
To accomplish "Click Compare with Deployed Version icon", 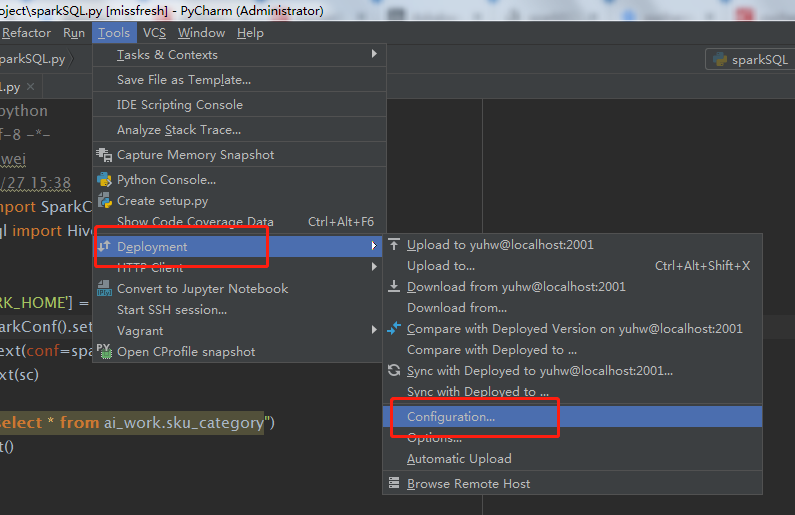I will [x=394, y=328].
